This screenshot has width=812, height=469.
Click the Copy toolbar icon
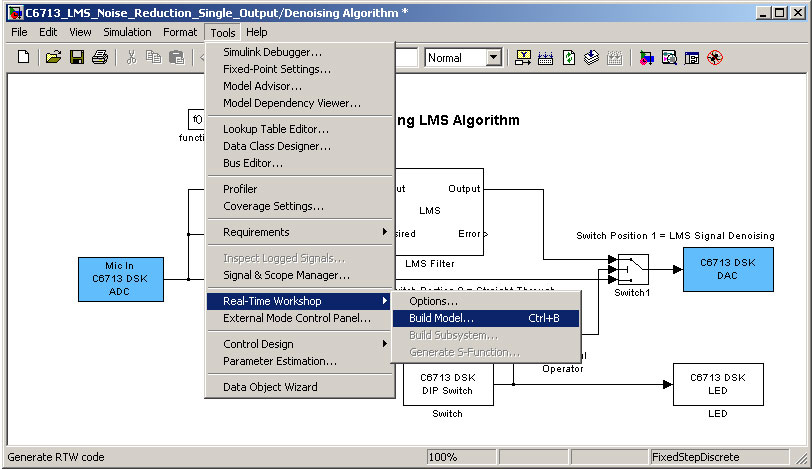click(153, 57)
